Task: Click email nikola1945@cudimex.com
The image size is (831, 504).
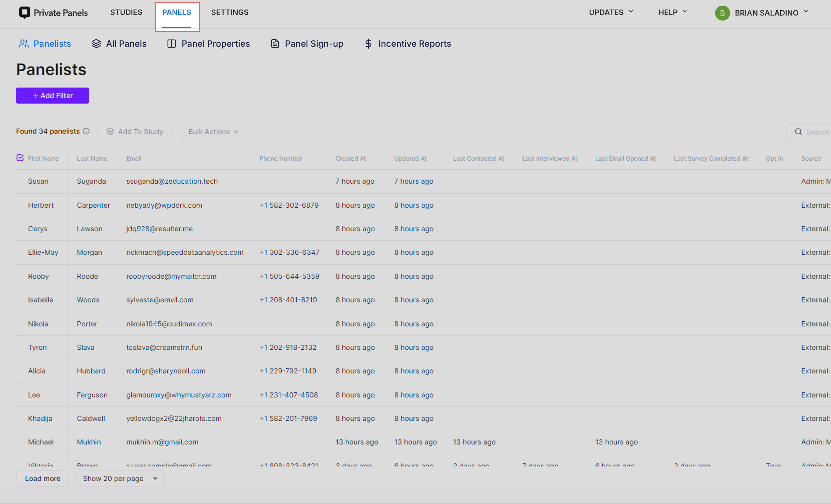Action: (169, 324)
